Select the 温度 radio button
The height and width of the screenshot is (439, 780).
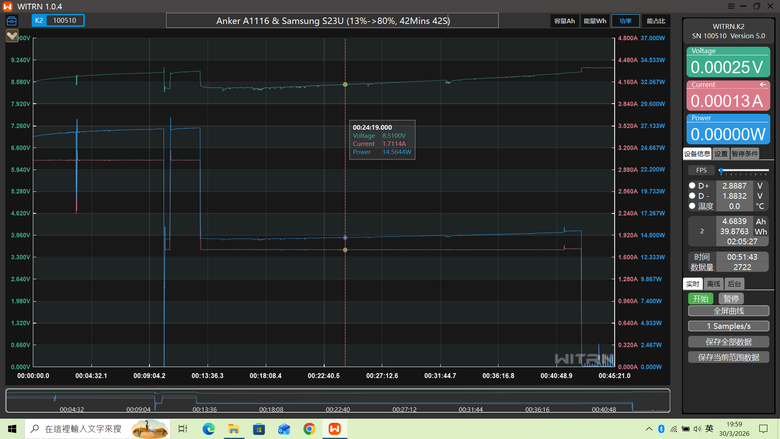pos(692,206)
